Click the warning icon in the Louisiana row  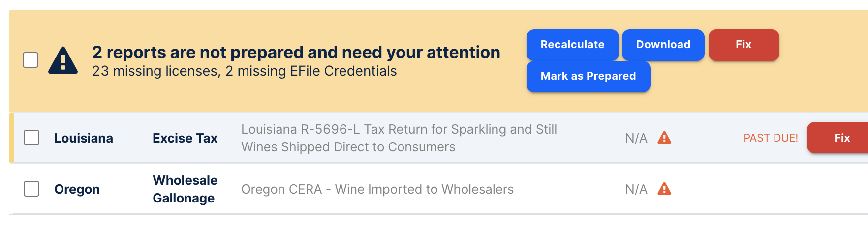click(664, 138)
